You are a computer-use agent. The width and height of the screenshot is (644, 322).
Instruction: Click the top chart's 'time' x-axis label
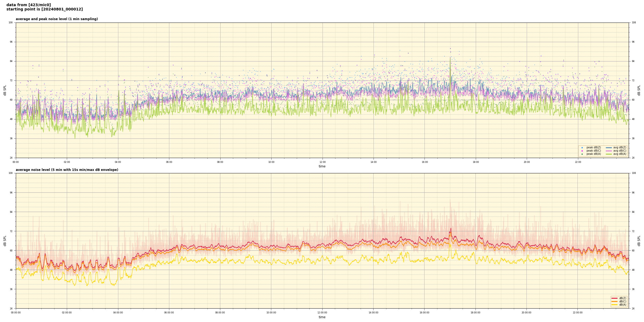click(x=322, y=166)
